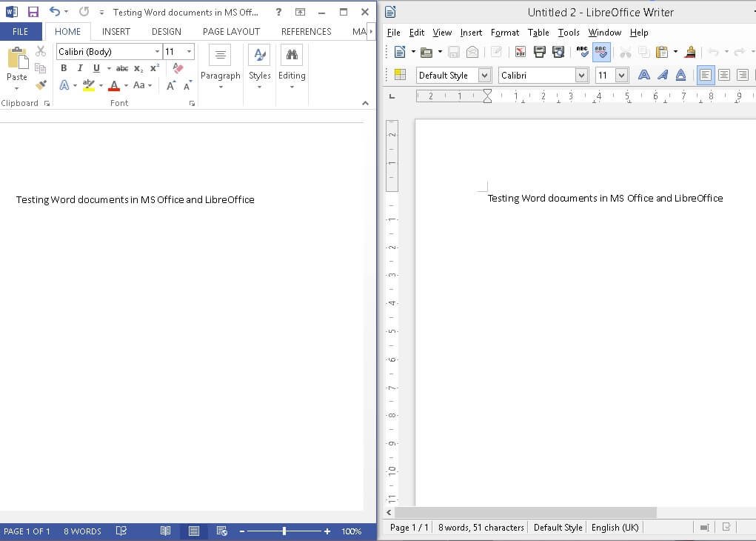
Task: Click English (UK) language in LibreOffice status bar
Action: coord(615,528)
